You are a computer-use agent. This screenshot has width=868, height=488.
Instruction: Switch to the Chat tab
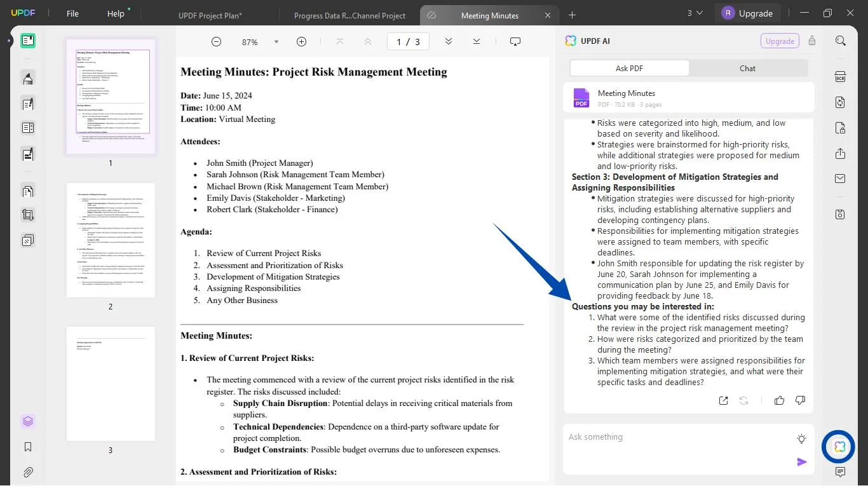coord(747,68)
